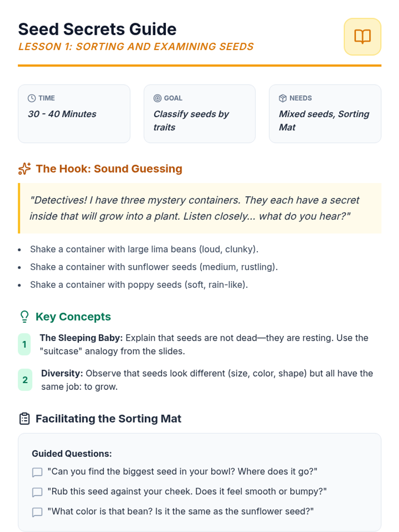Click the Lesson 1 subtitle text

pos(136,47)
